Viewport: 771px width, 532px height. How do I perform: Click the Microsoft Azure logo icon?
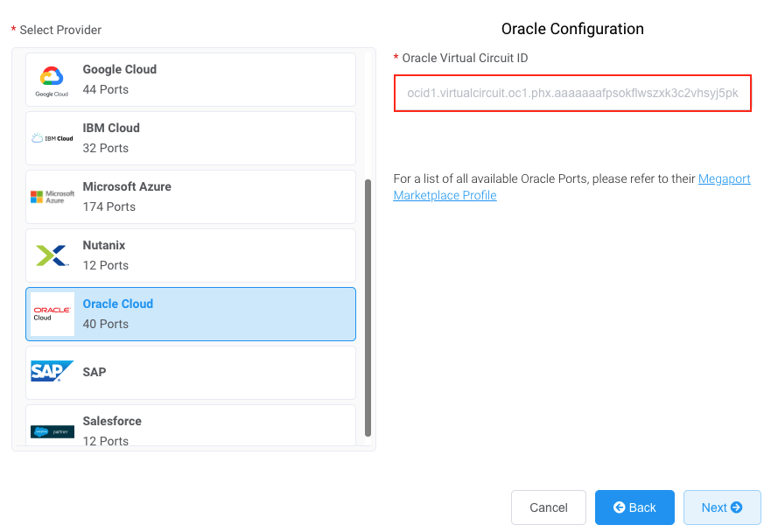pos(53,197)
